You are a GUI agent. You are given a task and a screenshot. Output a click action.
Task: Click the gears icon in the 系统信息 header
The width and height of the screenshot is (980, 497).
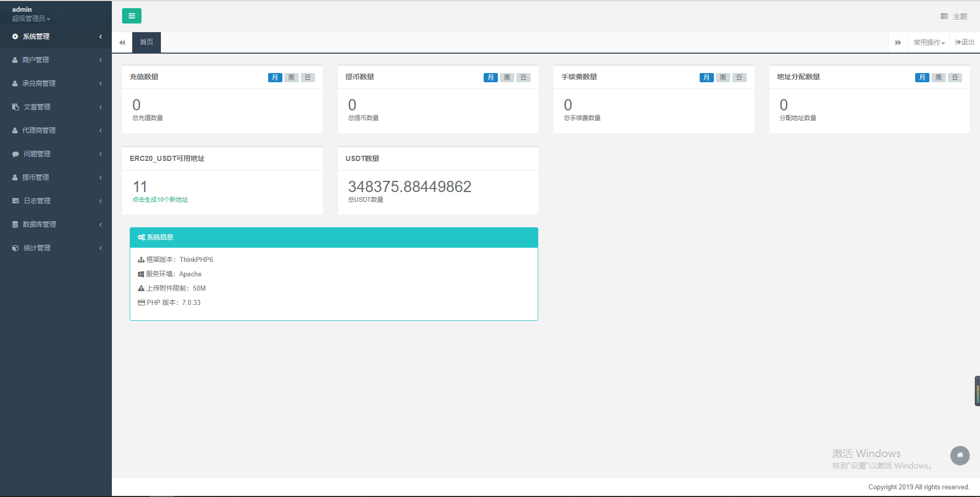[x=141, y=238]
